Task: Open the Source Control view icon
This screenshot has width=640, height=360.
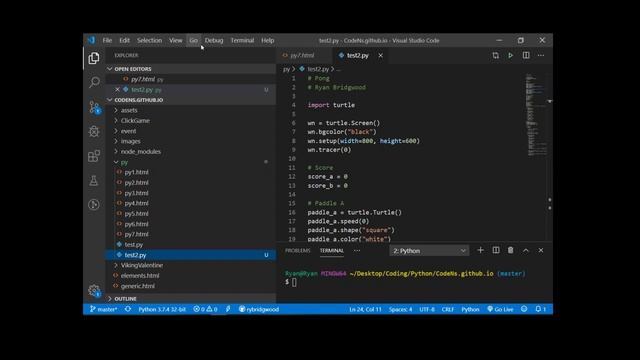Action: click(x=94, y=107)
